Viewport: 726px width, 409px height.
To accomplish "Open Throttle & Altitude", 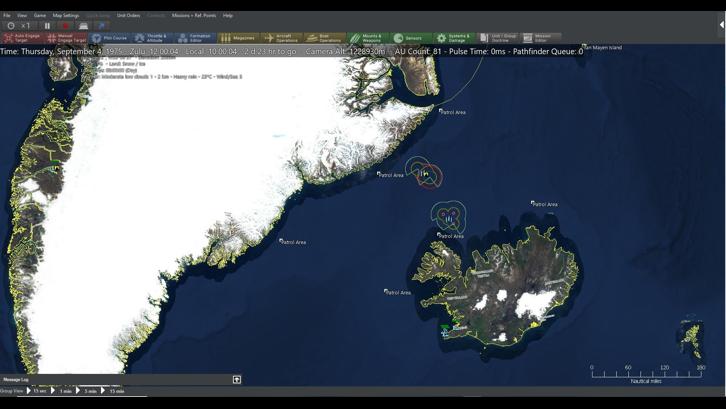I will coord(152,38).
